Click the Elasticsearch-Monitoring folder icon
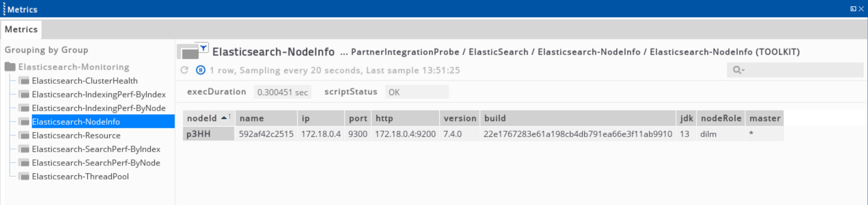Screen dimensions: 868x205 [10, 67]
